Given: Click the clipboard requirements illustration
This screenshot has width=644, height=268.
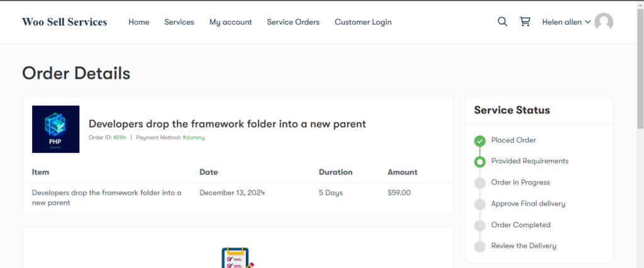Looking at the screenshot, I should (238, 258).
